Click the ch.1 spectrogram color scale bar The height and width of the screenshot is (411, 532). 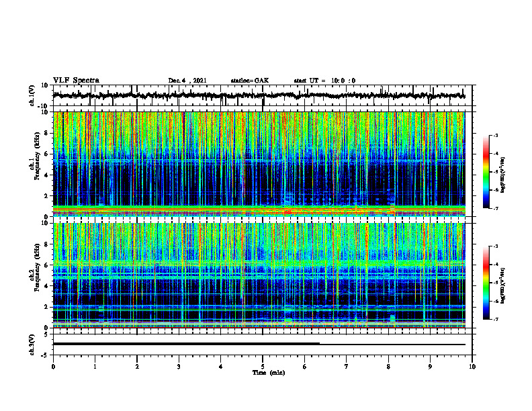486,172
